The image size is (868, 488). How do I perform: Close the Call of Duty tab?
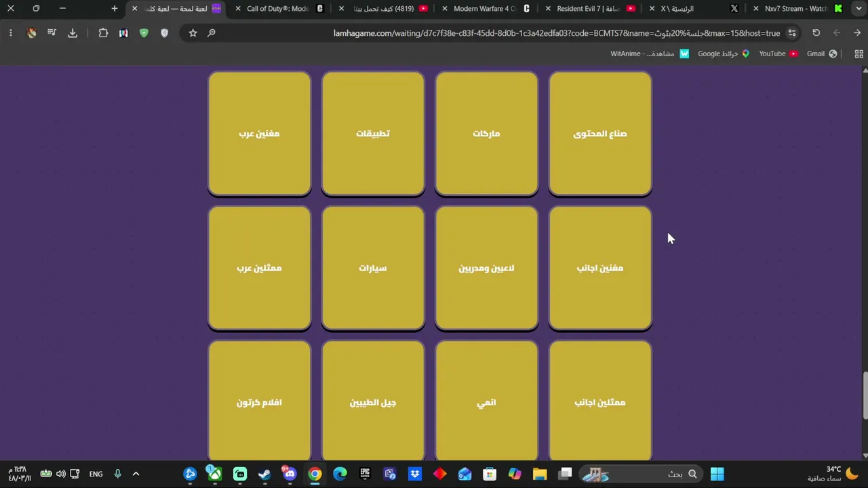238,8
